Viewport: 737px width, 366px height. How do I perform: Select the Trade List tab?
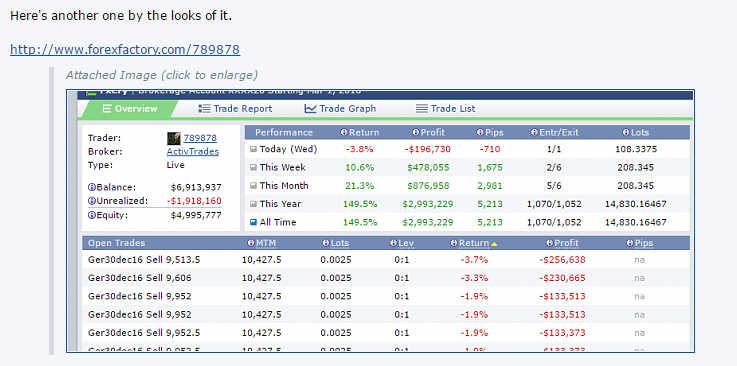[446, 109]
